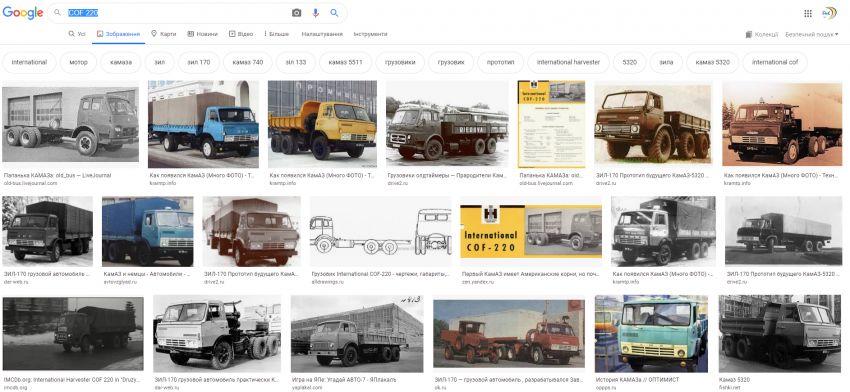Expand the Більше menu
Screen dimensions: 850x392
pyautogui.click(x=276, y=34)
